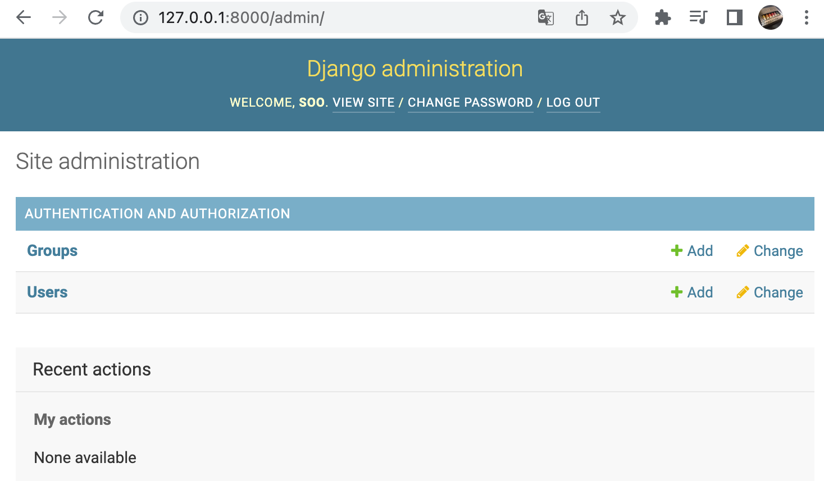Click the browser forward arrow
This screenshot has width=824, height=504.
click(60, 17)
